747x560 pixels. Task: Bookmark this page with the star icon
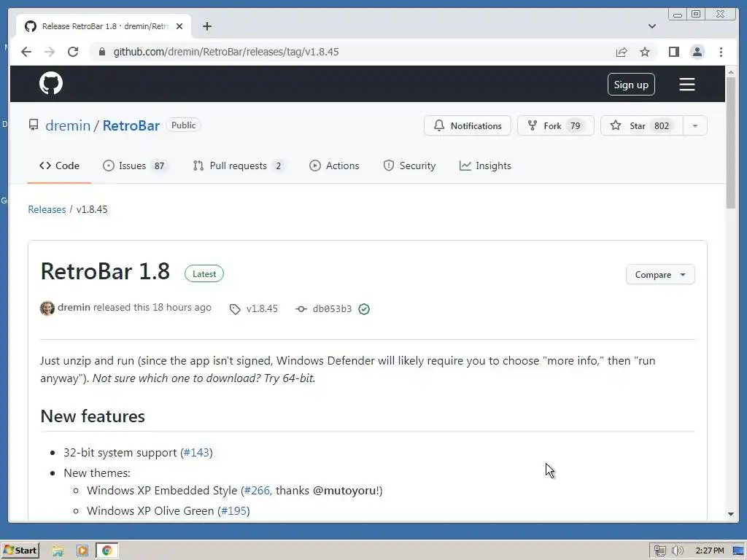(645, 52)
